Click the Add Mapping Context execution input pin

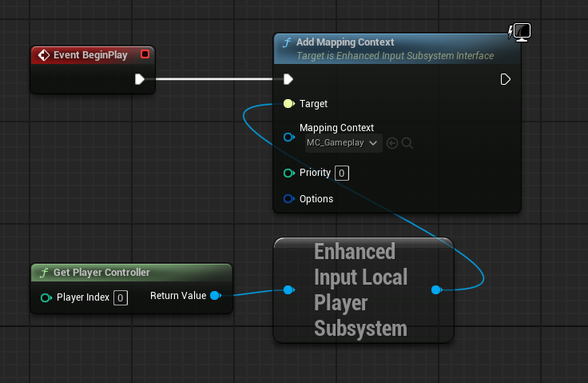[x=288, y=79]
